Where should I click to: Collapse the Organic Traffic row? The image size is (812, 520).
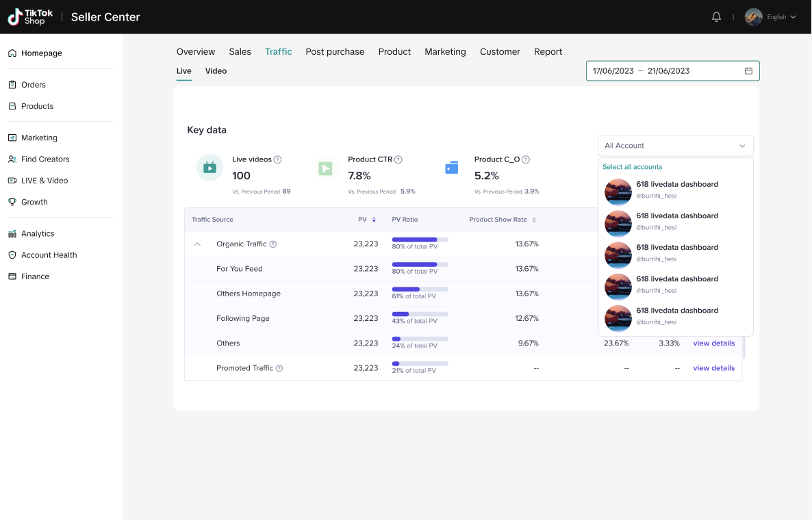click(197, 244)
